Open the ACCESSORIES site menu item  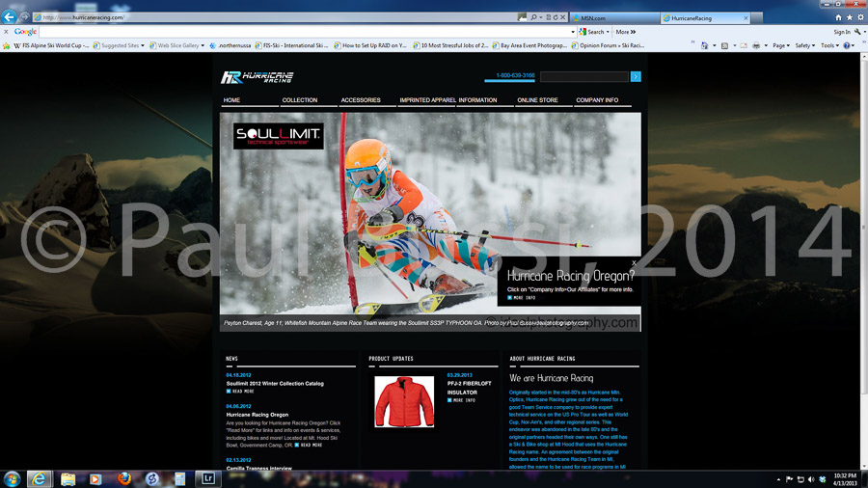coord(361,100)
